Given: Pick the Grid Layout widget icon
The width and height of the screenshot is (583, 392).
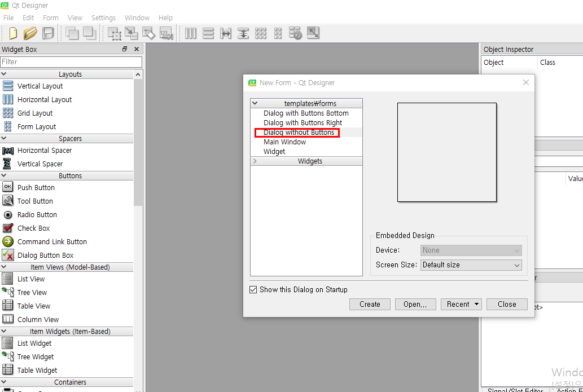Looking at the screenshot, I should coord(8,113).
